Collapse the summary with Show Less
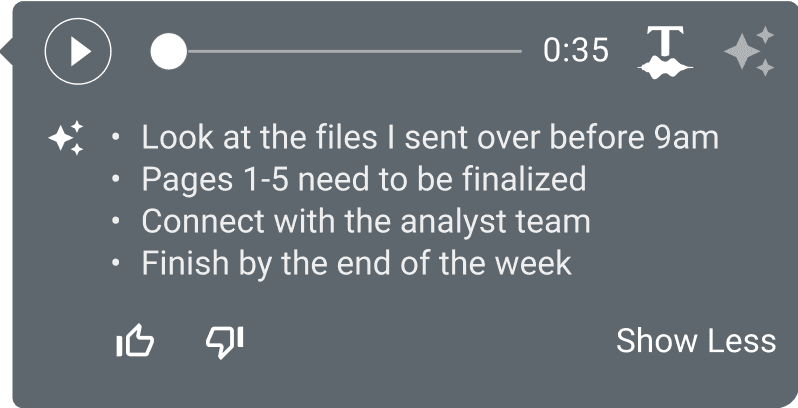This screenshot has width=798, height=408. tap(695, 341)
